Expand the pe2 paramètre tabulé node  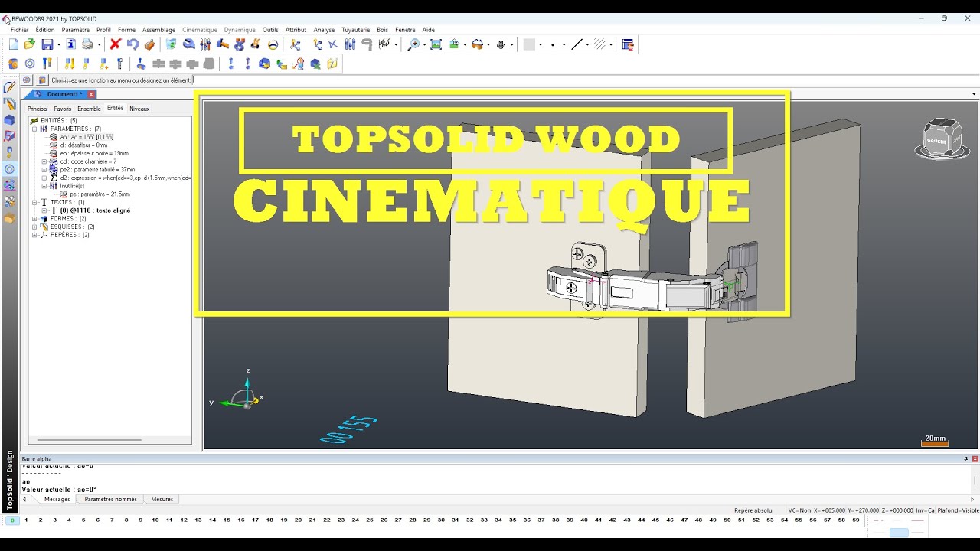click(45, 170)
